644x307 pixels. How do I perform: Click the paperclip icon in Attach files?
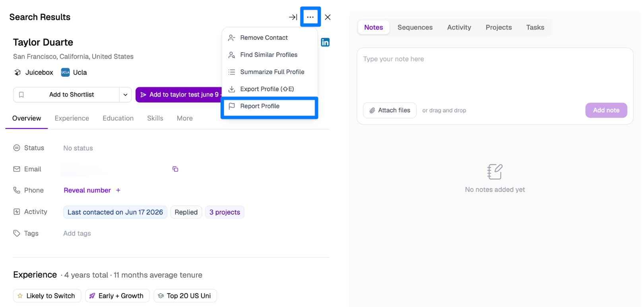(x=372, y=111)
